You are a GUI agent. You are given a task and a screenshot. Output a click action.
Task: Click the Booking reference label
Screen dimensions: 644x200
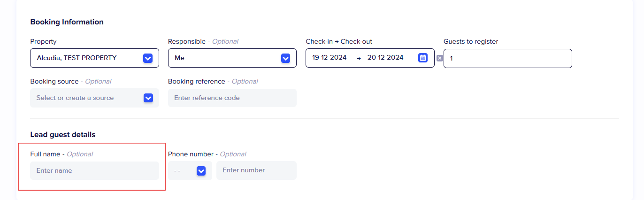tap(196, 81)
